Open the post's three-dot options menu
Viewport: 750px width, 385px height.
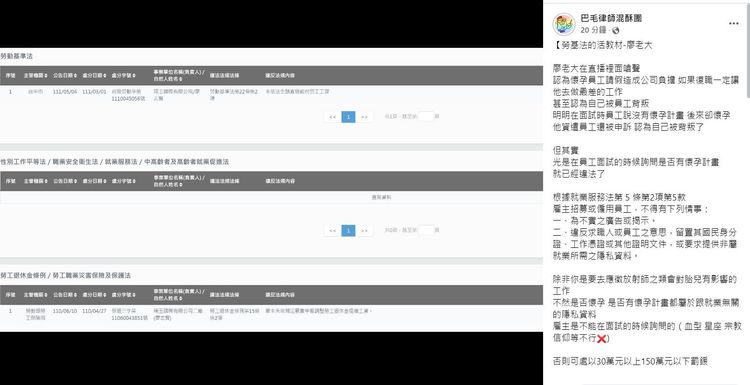tap(734, 23)
